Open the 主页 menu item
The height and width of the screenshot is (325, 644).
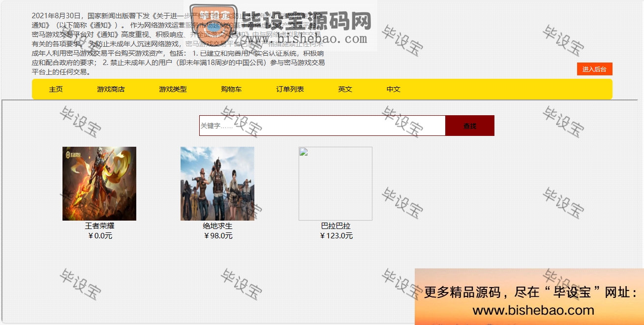[x=56, y=89]
